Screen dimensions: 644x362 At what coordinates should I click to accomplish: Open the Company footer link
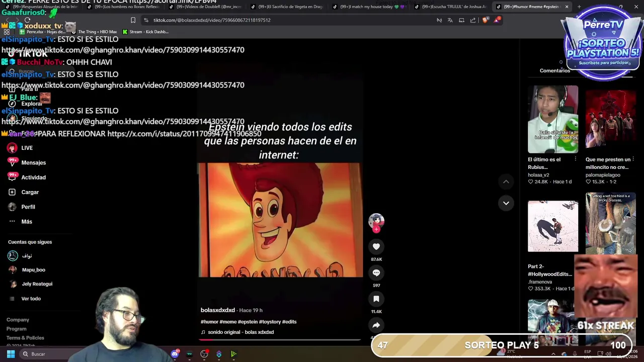coord(18,320)
